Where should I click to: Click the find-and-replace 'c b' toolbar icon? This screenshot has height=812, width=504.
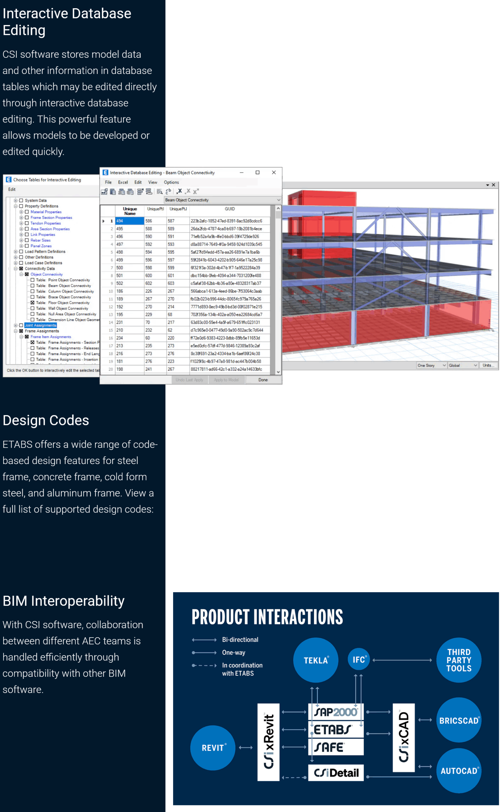[168, 191]
